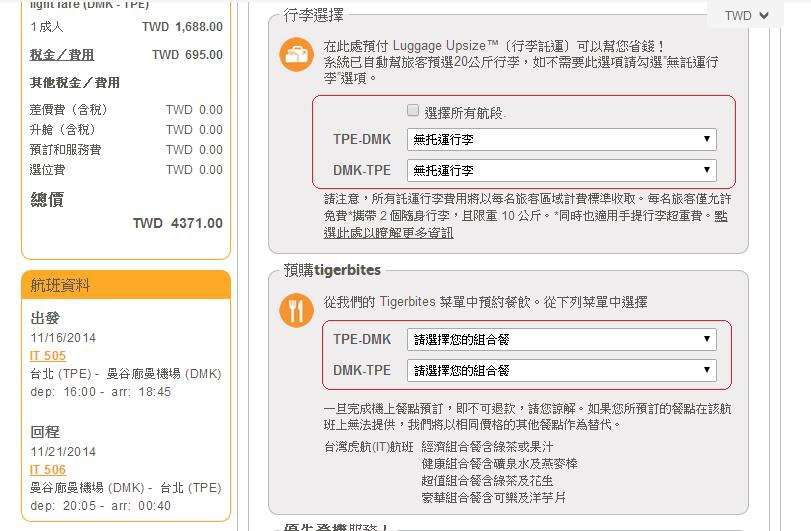The height and width of the screenshot is (531, 811).
Task: Open the DMK-TPE tigerbites meal dropdown
Action: click(x=562, y=371)
